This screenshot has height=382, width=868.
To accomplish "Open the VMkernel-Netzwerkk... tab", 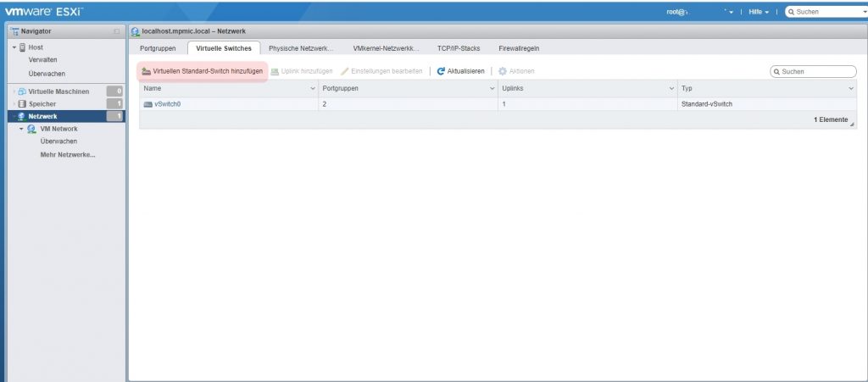I will [x=386, y=48].
